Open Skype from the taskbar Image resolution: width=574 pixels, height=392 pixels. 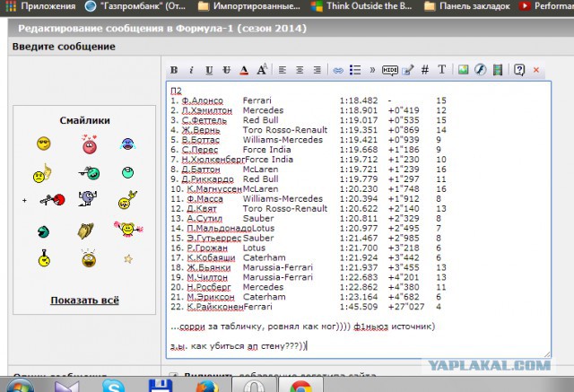click(x=114, y=386)
